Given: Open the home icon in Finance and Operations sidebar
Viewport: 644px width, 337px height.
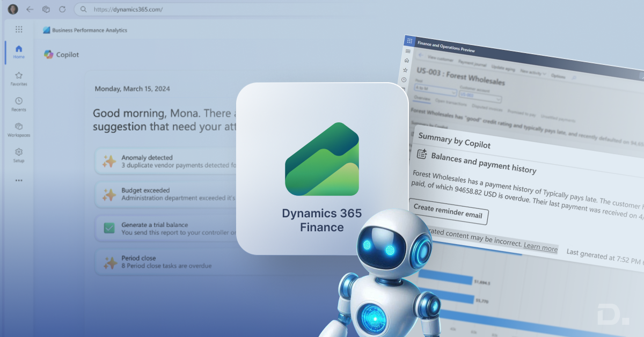Looking at the screenshot, I should tap(407, 60).
